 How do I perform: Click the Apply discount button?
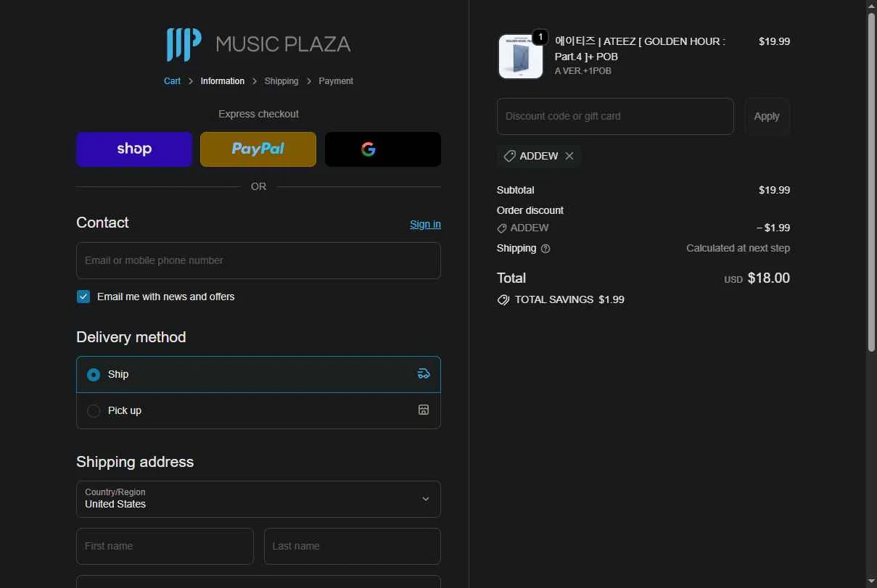(767, 116)
